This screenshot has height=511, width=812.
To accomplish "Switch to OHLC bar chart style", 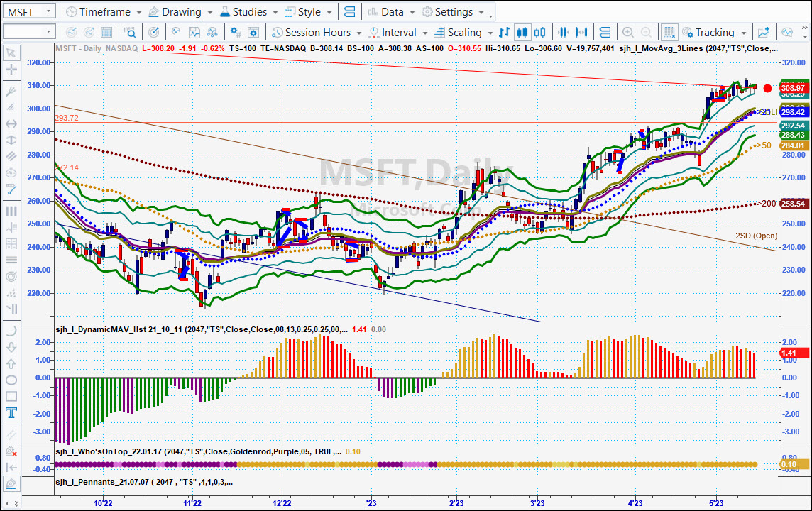I will pos(504,33).
